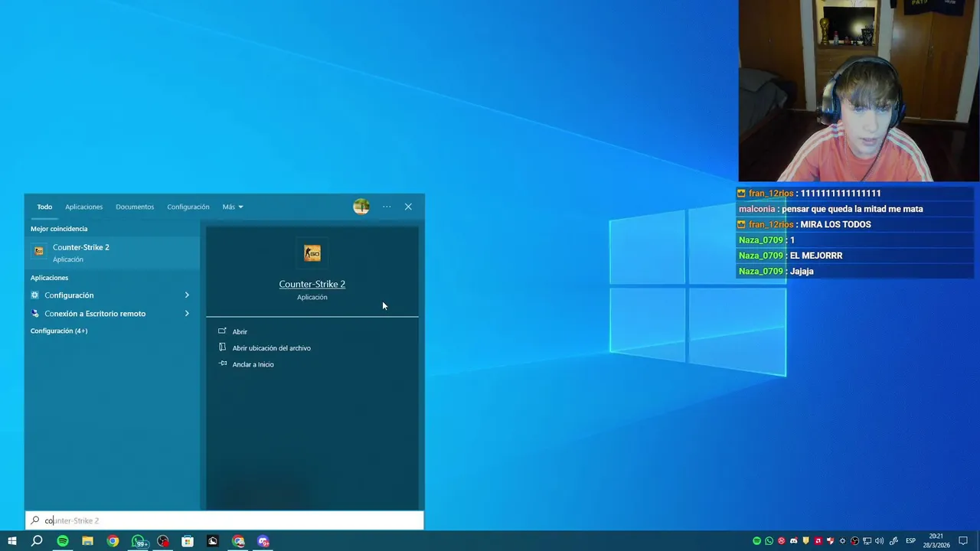
Task: Click chat message 'MIRA LOS TODOS'
Action: tap(835, 224)
